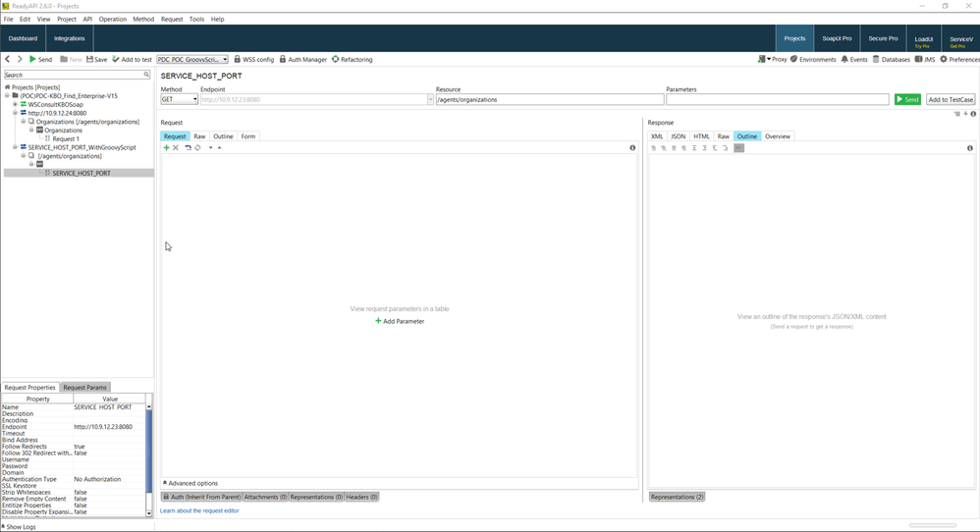The height and width of the screenshot is (532, 980).
Task: Switch to the Form request tab
Action: [x=248, y=136]
